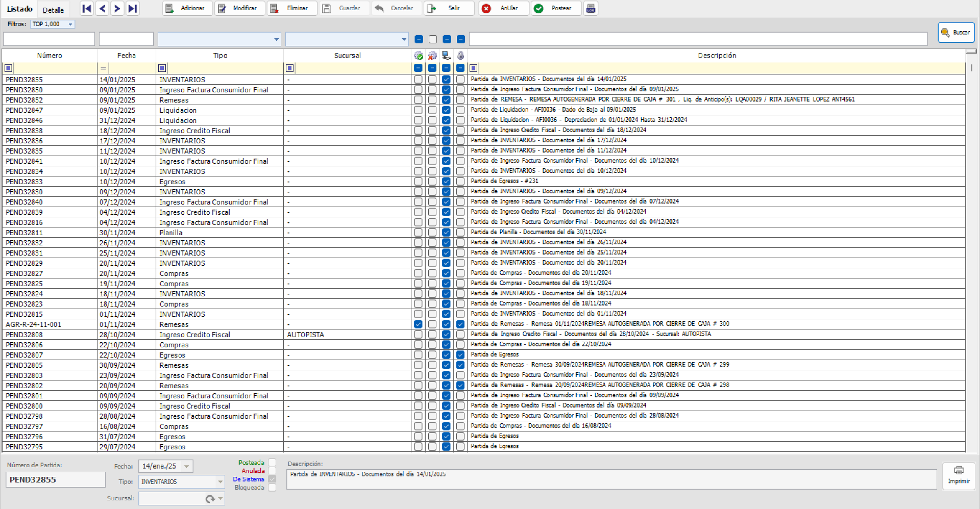
Task: Click the Anulada column header icon
Action: coord(432,56)
